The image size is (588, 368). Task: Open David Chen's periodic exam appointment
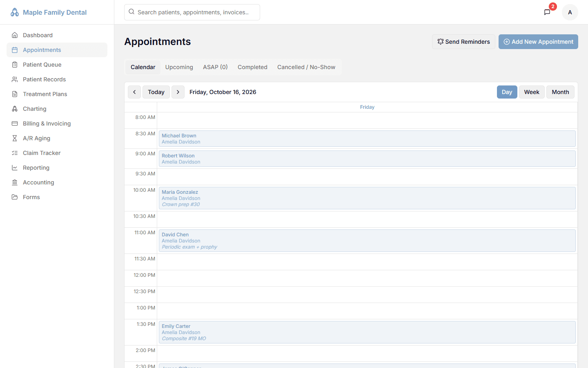click(367, 241)
